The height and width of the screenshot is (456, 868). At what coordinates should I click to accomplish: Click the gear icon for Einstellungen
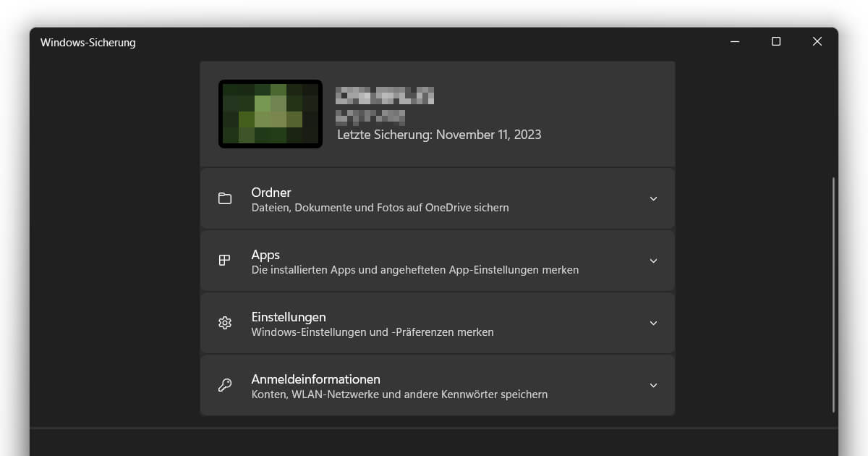225,323
